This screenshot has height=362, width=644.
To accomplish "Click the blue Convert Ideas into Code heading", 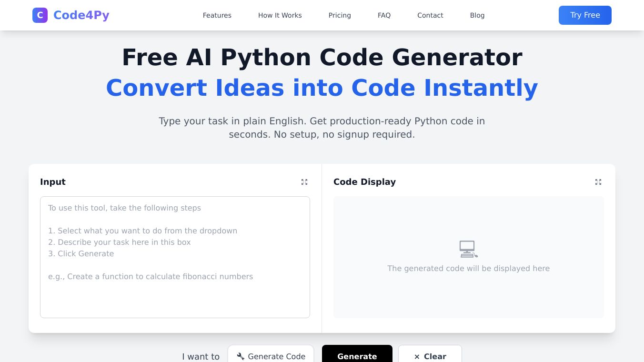I will pos(322,88).
